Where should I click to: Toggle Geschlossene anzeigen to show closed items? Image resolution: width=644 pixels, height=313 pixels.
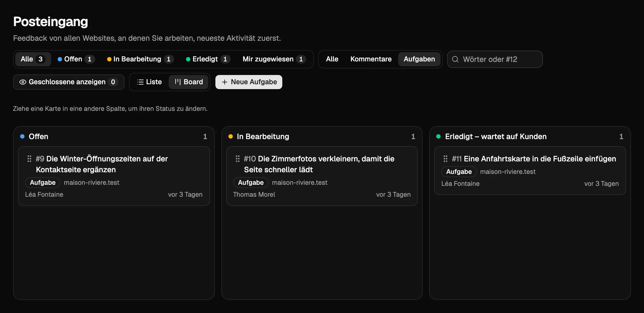69,82
